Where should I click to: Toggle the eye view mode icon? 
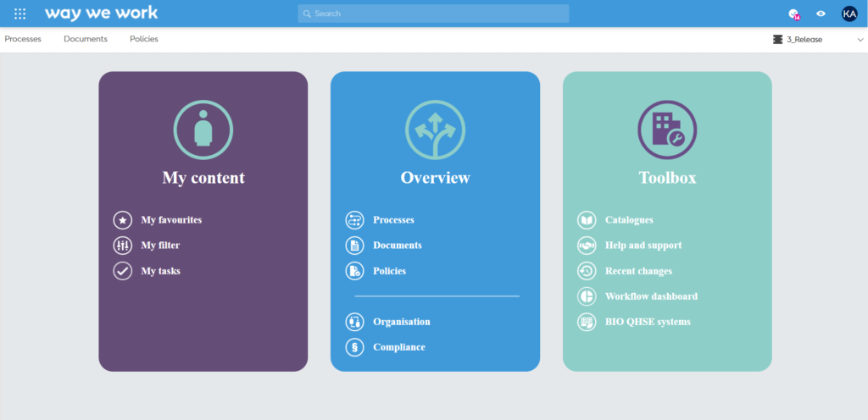coord(821,14)
